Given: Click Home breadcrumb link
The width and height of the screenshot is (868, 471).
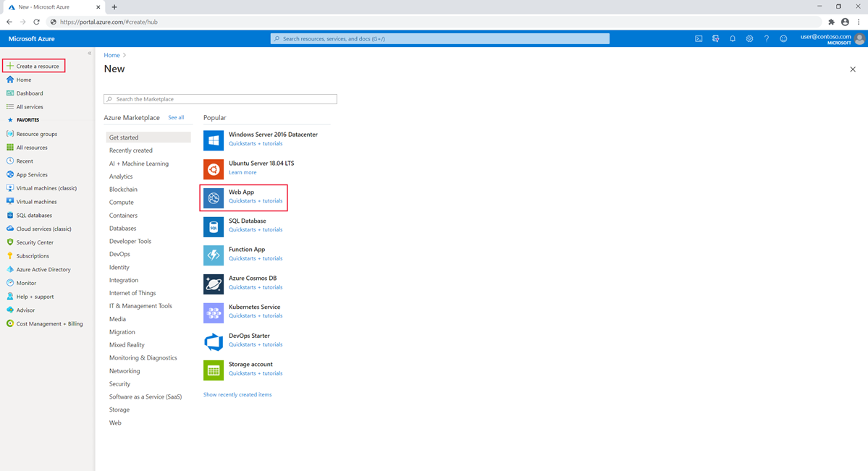Looking at the screenshot, I should tap(111, 55).
